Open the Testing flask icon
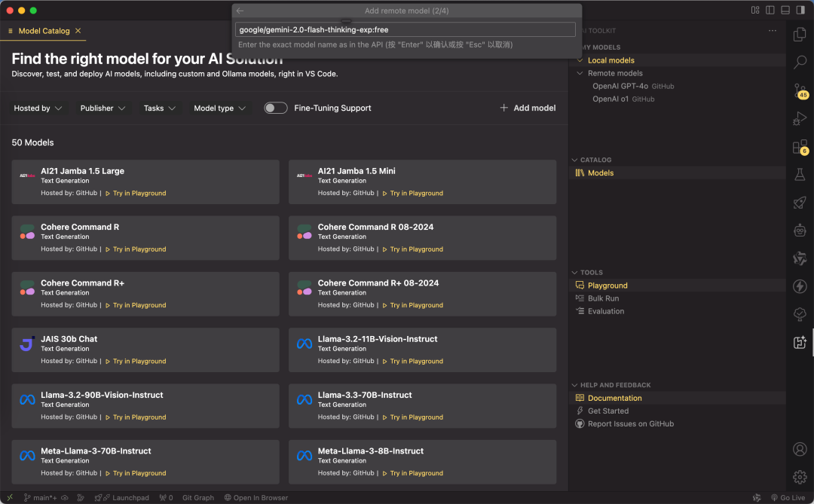Viewport: 814px width, 504px height. (x=800, y=175)
